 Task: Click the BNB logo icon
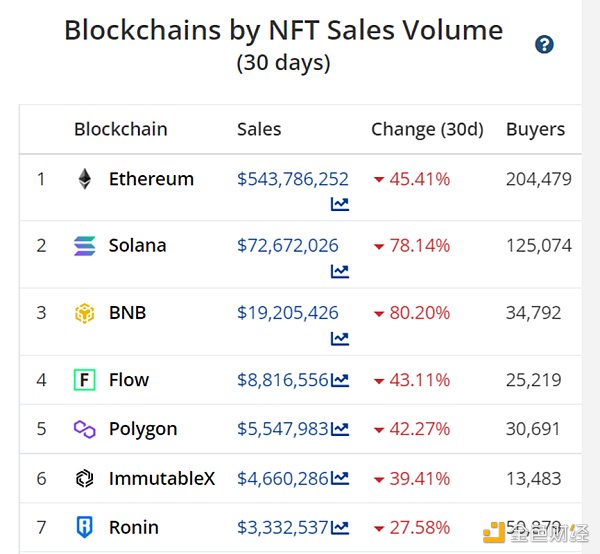[84, 313]
